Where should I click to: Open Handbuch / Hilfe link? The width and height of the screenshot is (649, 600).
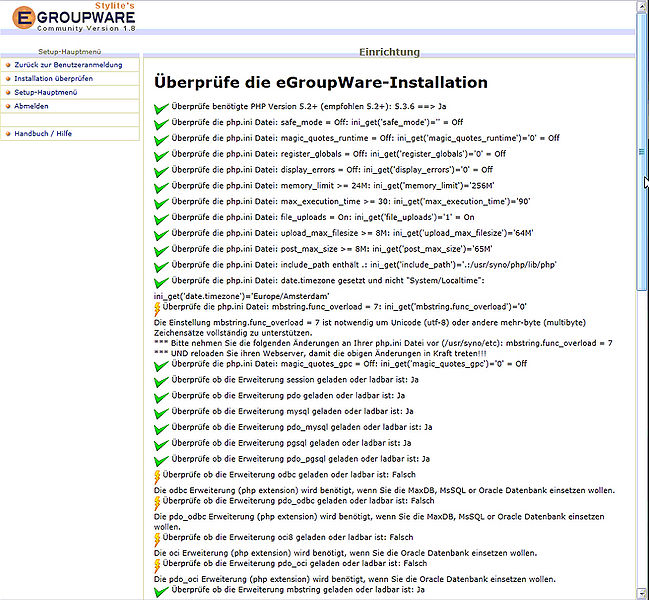pos(43,134)
